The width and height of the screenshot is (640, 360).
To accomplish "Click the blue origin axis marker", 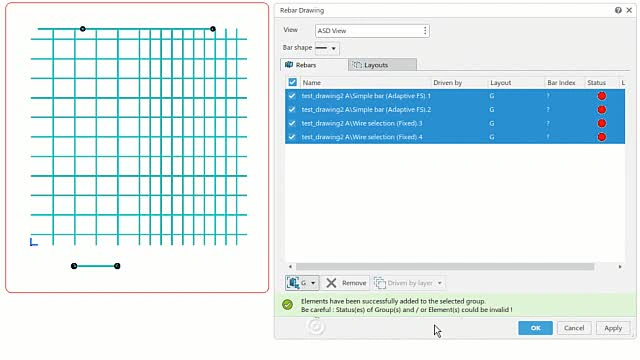I will tap(33, 242).
